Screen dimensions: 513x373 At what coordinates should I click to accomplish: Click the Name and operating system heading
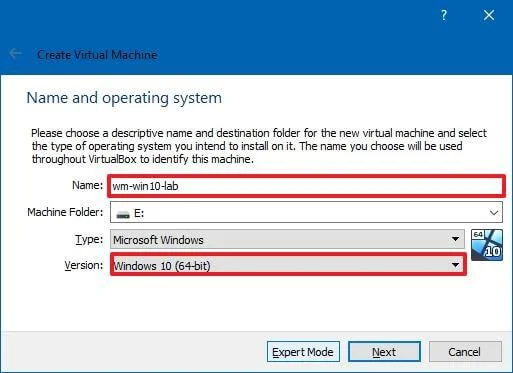pyautogui.click(x=124, y=98)
